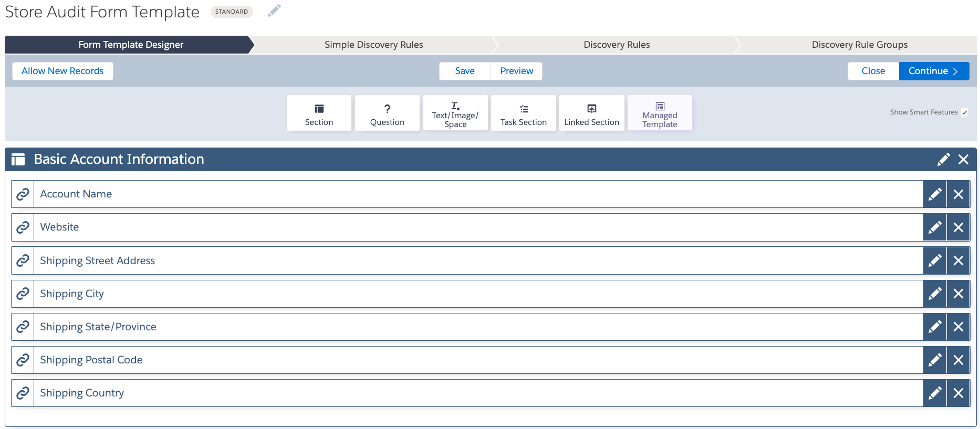Open the Discovery Rules step
This screenshot has height=429, width=980.
pyautogui.click(x=617, y=45)
